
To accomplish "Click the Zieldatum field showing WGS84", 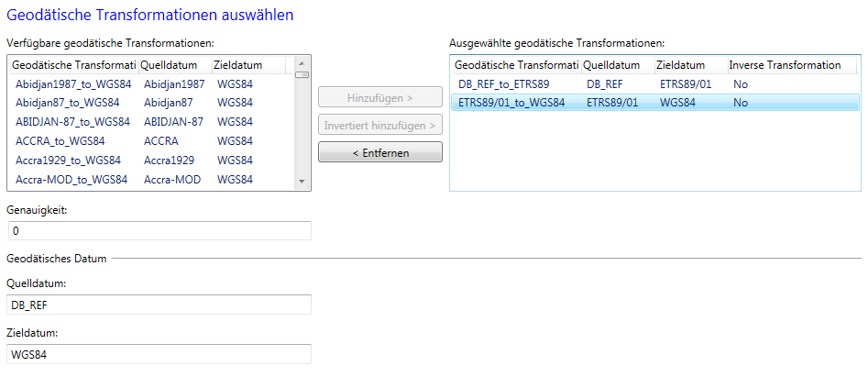I will click(x=159, y=354).
